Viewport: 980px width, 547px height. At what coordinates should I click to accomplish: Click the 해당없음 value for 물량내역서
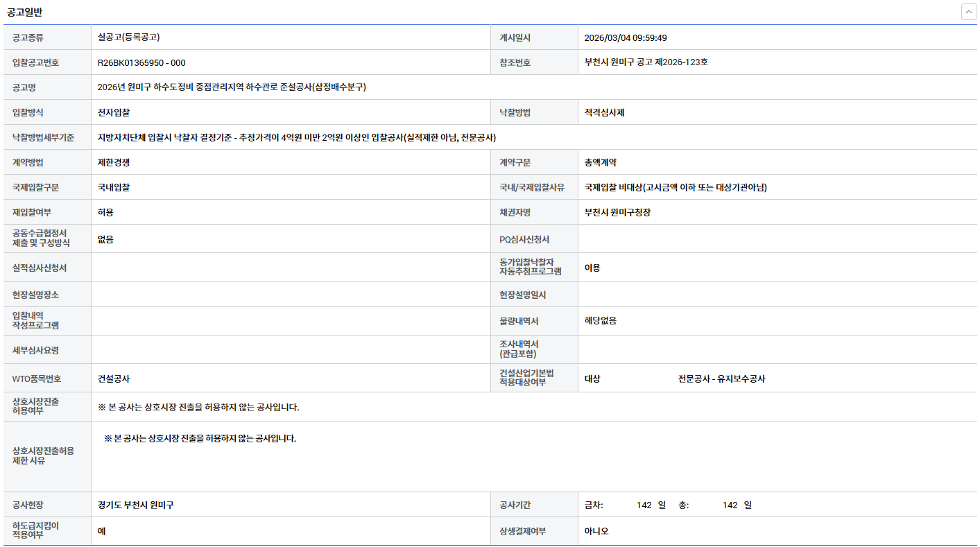coord(600,321)
